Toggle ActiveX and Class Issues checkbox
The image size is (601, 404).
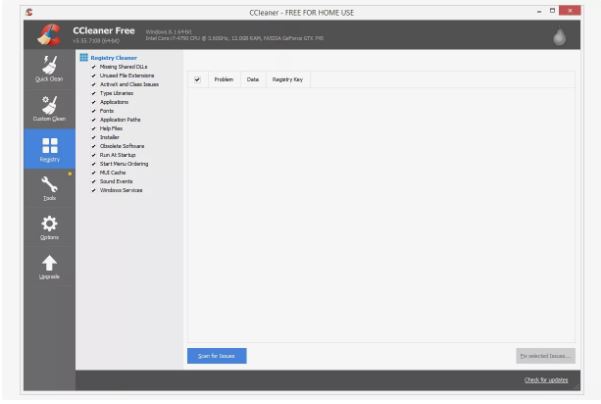[94, 84]
